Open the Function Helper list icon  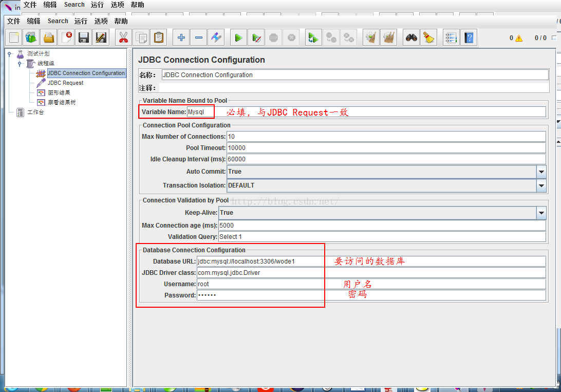tap(451, 37)
